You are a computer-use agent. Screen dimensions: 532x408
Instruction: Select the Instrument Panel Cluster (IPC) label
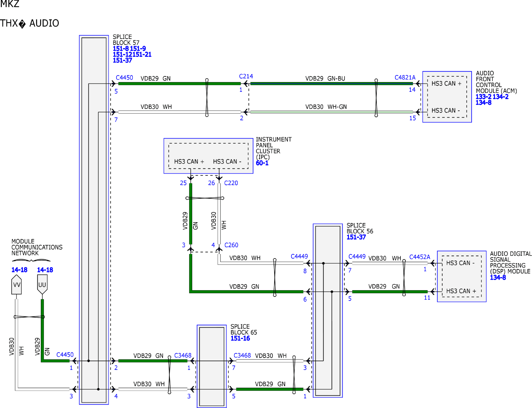[274, 148]
